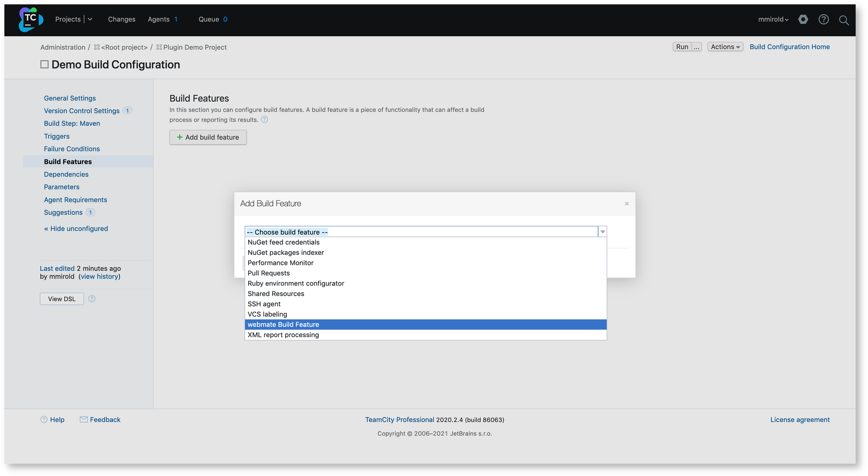Open TeamCity Professional link in footer
Image resolution: width=868 pixels, height=476 pixels.
(400, 420)
